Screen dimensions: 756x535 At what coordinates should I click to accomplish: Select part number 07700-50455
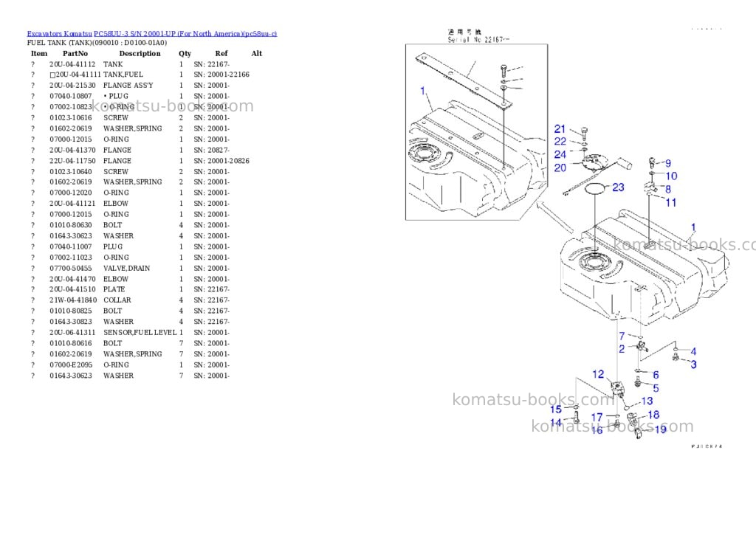pyautogui.click(x=70, y=268)
